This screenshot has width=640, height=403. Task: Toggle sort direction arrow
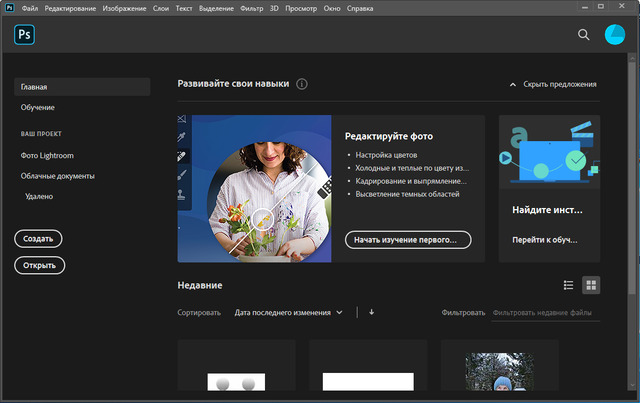pos(372,312)
